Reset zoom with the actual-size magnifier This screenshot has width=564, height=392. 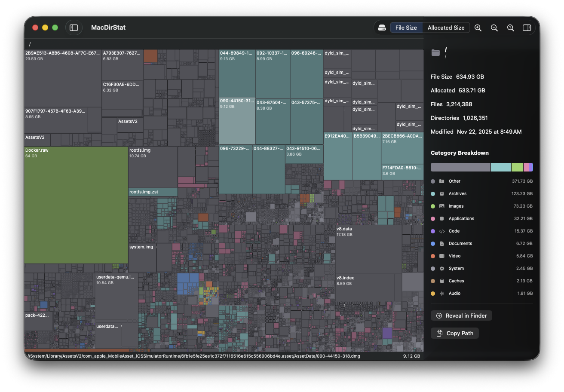coord(511,28)
